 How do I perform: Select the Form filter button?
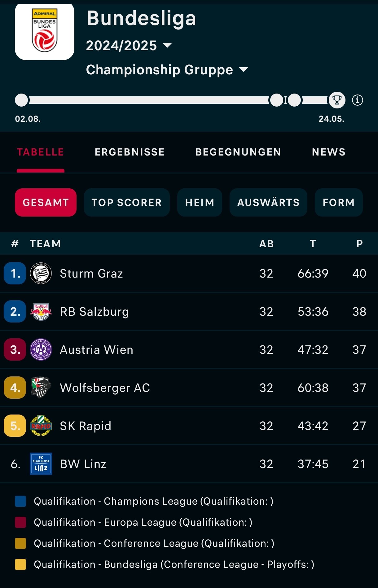click(x=339, y=202)
